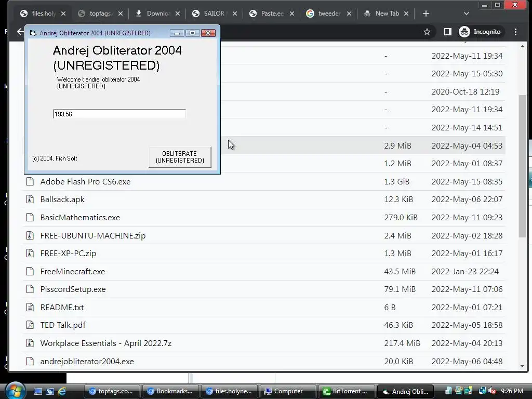The image size is (532, 399).
Task: Close the Paste.ee tab
Action: (292, 14)
